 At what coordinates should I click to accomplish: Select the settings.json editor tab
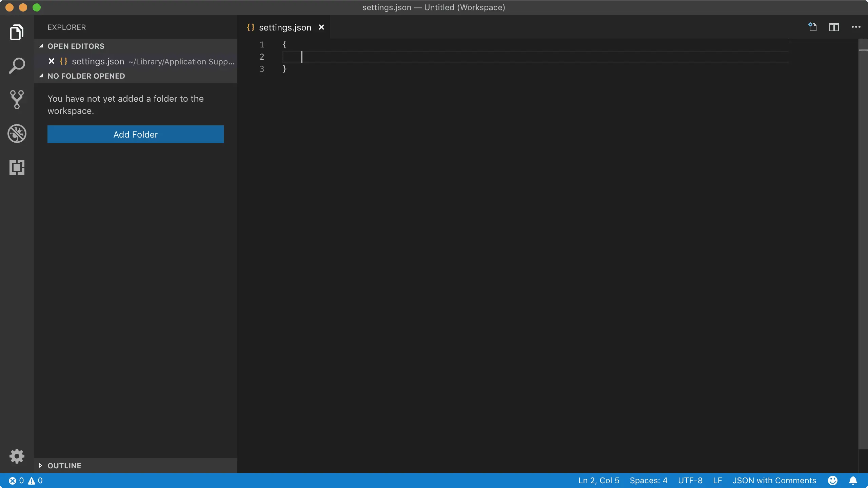coord(284,27)
